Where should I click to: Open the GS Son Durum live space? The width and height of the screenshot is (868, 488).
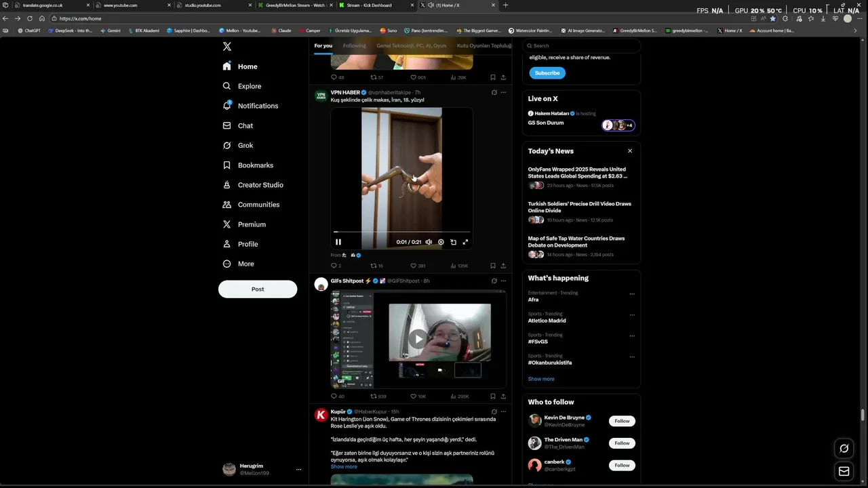point(546,123)
